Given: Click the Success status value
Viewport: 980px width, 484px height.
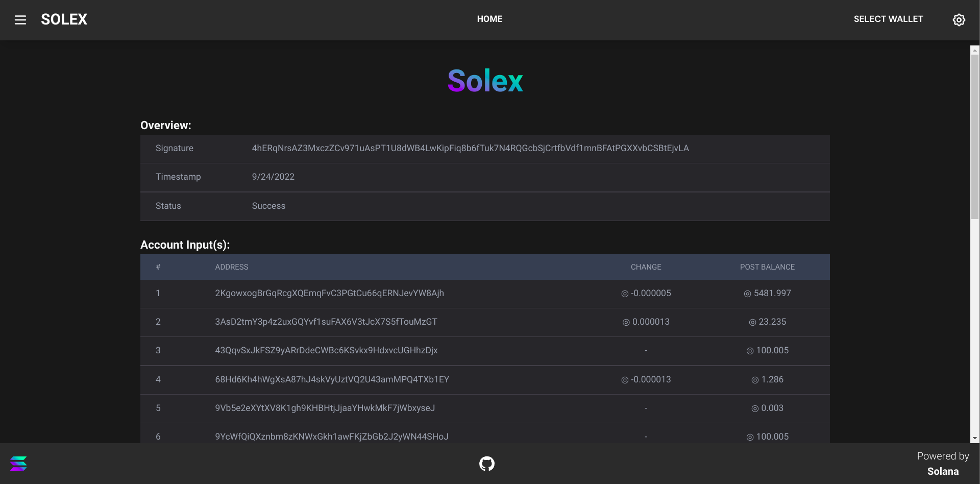Looking at the screenshot, I should pyautogui.click(x=268, y=206).
